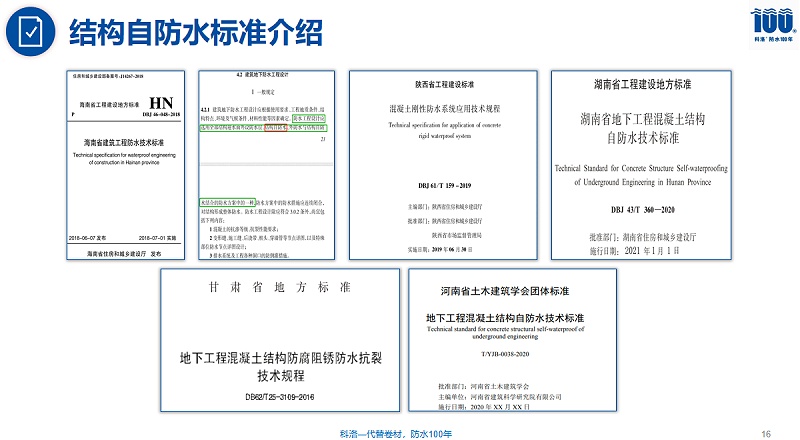Click slide page number 16

(x=766, y=434)
